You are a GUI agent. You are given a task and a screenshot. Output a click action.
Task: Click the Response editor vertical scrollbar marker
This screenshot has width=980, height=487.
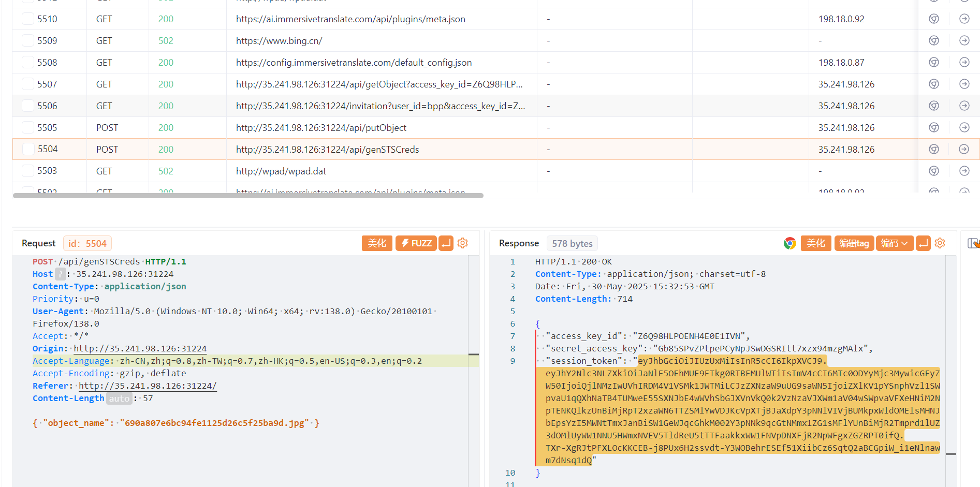pos(950,454)
